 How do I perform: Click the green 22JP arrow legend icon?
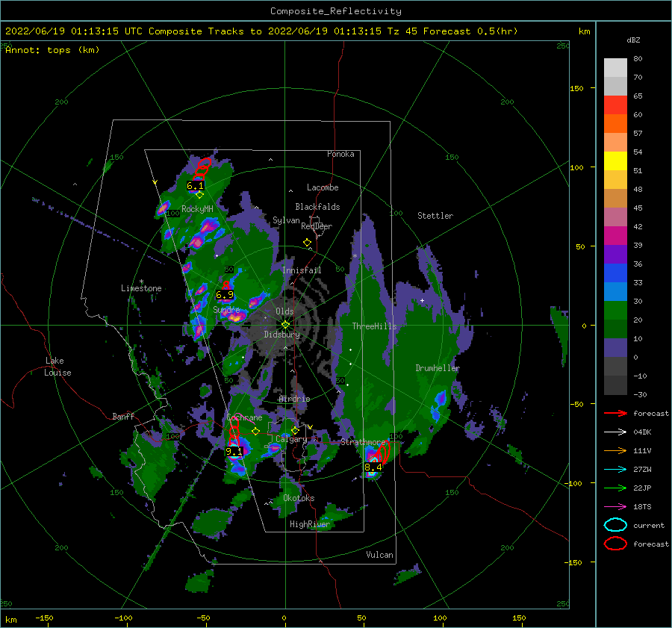click(x=615, y=488)
